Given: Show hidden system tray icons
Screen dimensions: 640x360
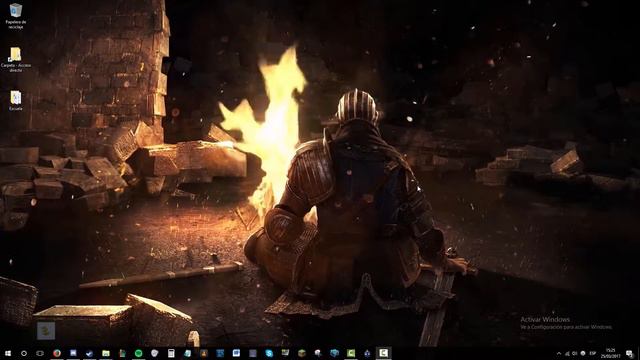Looking at the screenshot, I should [x=559, y=353].
